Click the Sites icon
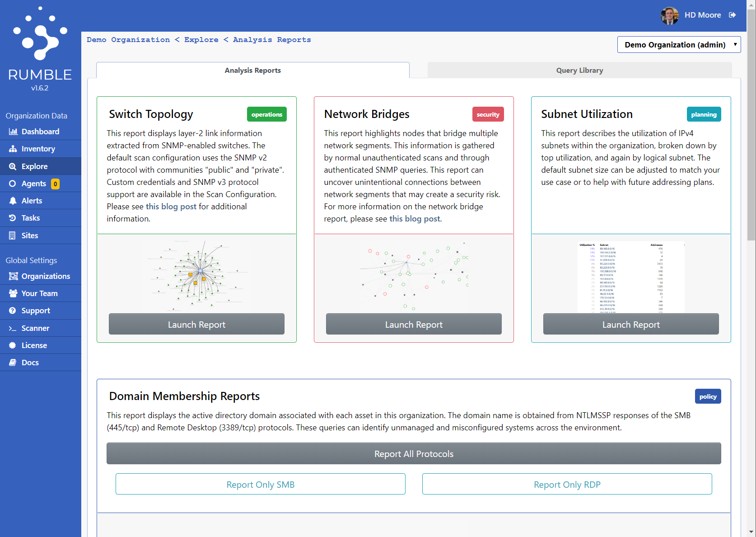This screenshot has width=756, height=537. [x=13, y=235]
